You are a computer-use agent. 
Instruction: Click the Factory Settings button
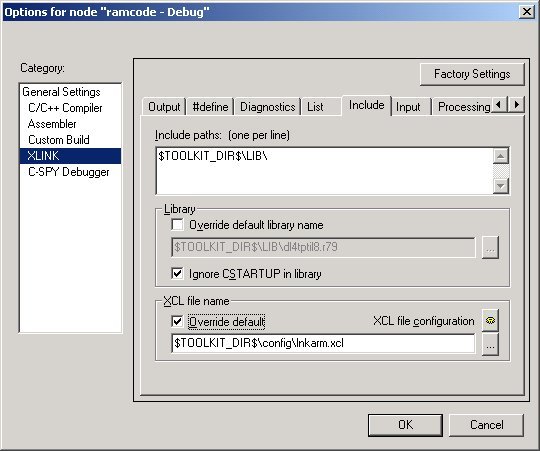(472, 74)
